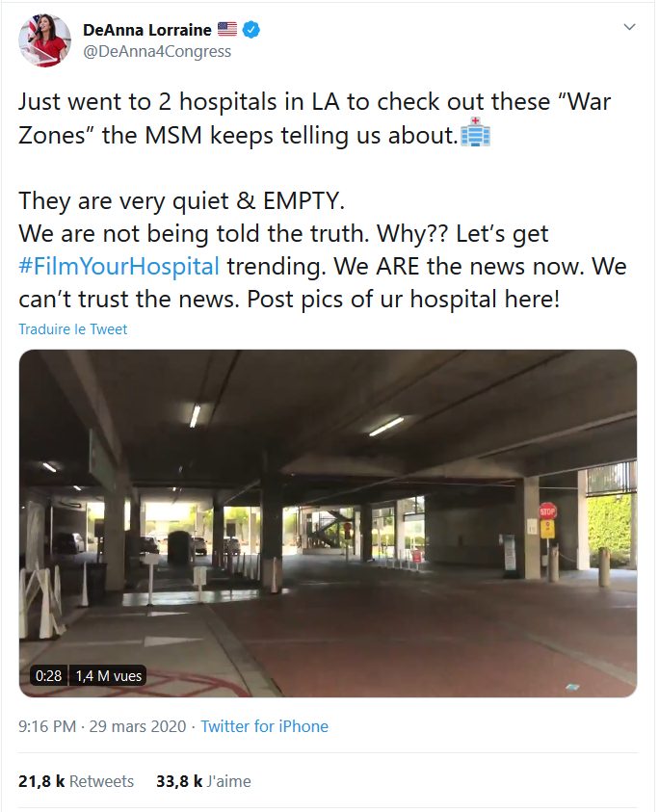View the 21,8 k Retweets list
Screen dimensions: 659x812
pyautogui.click(x=76, y=781)
